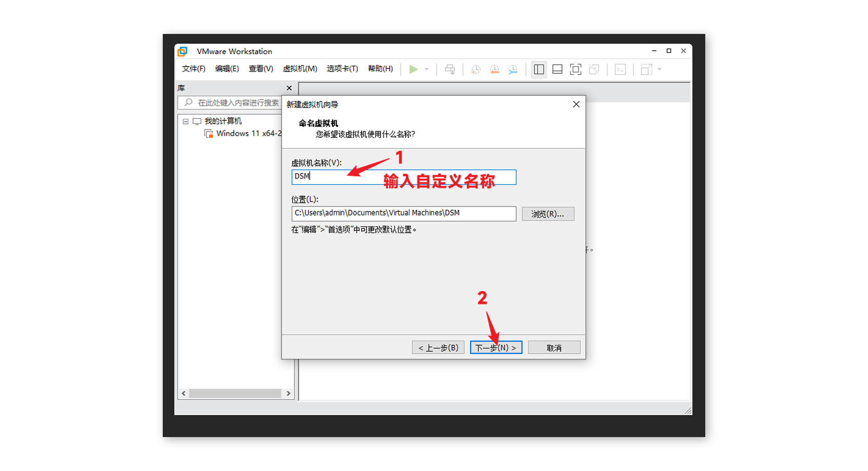Click the library search input field
This screenshot has width=868, height=471.
230,103
